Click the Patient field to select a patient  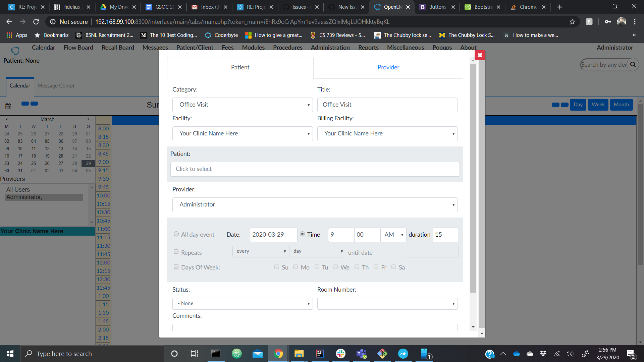(315, 169)
